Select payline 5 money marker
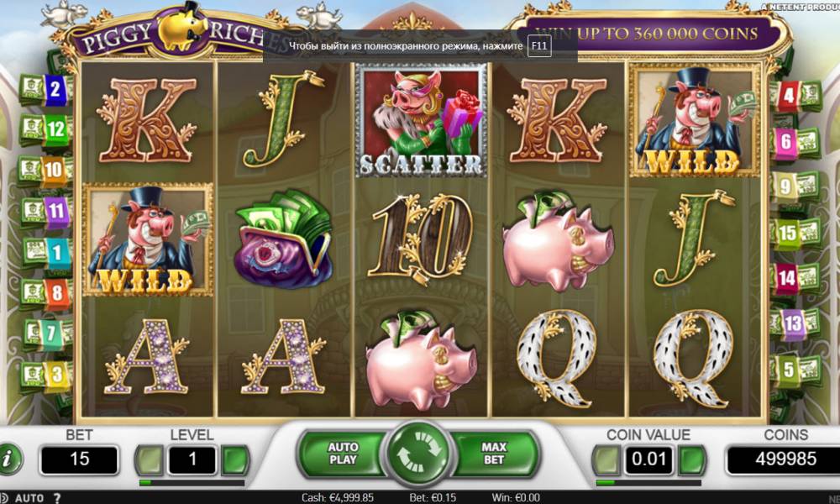Screen dimensions: 840x504 [x=795, y=369]
